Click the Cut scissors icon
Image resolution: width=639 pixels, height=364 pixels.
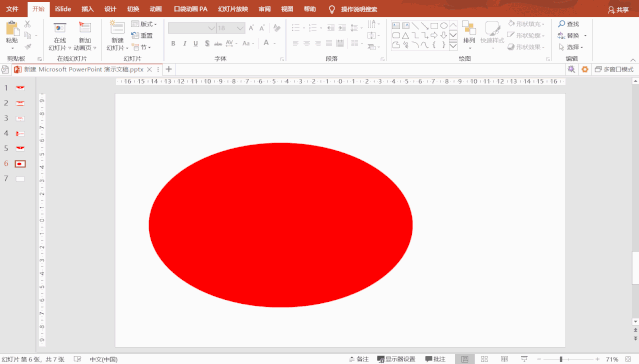pos(28,24)
